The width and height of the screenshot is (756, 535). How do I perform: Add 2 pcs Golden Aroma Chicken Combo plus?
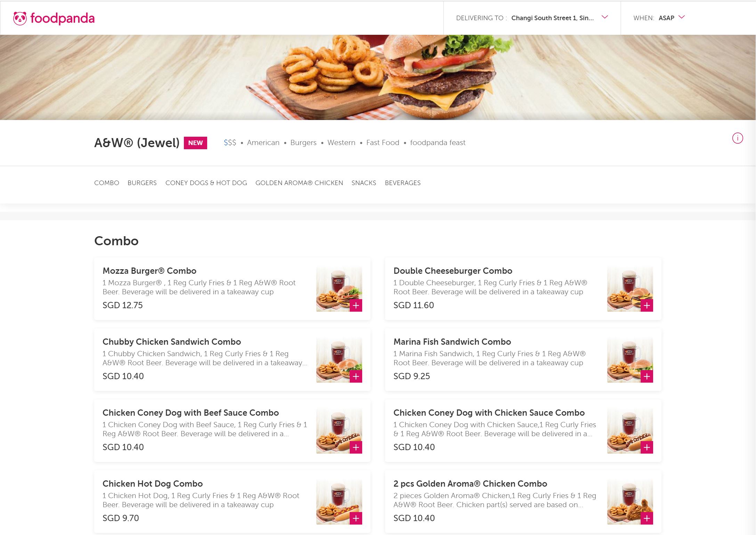[647, 518]
